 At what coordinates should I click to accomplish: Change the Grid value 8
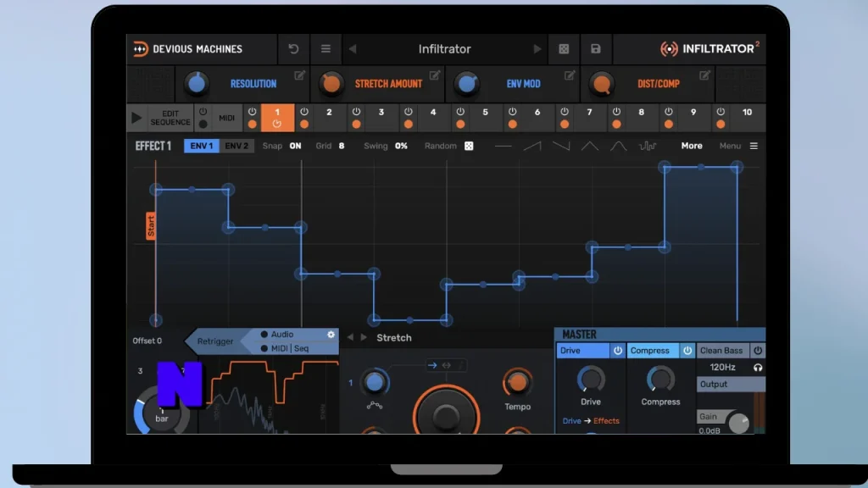pos(342,146)
